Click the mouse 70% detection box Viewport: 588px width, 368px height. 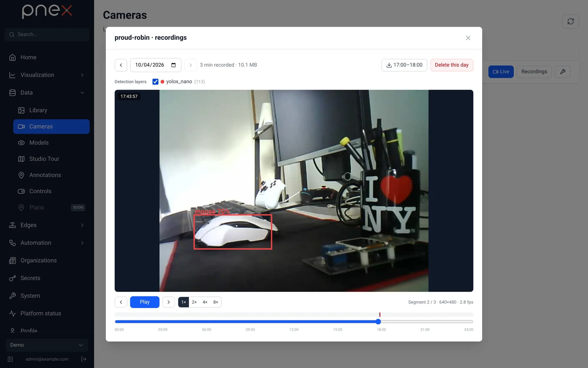click(233, 232)
